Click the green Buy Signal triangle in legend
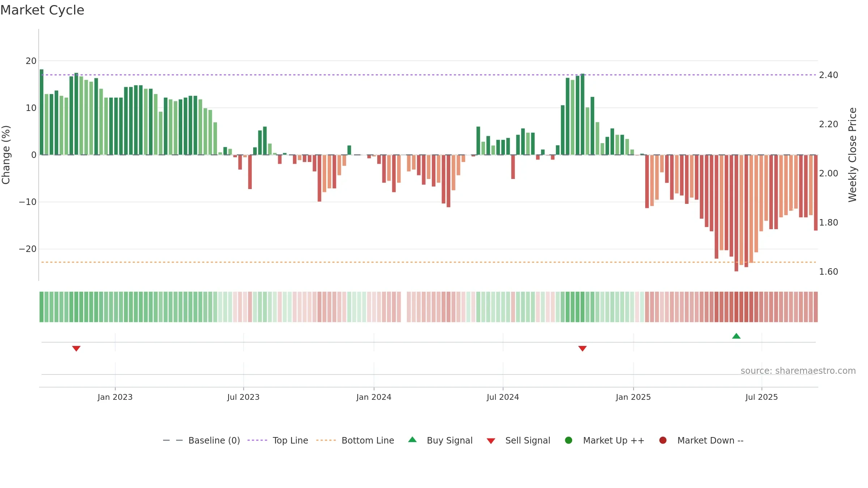 (x=412, y=440)
